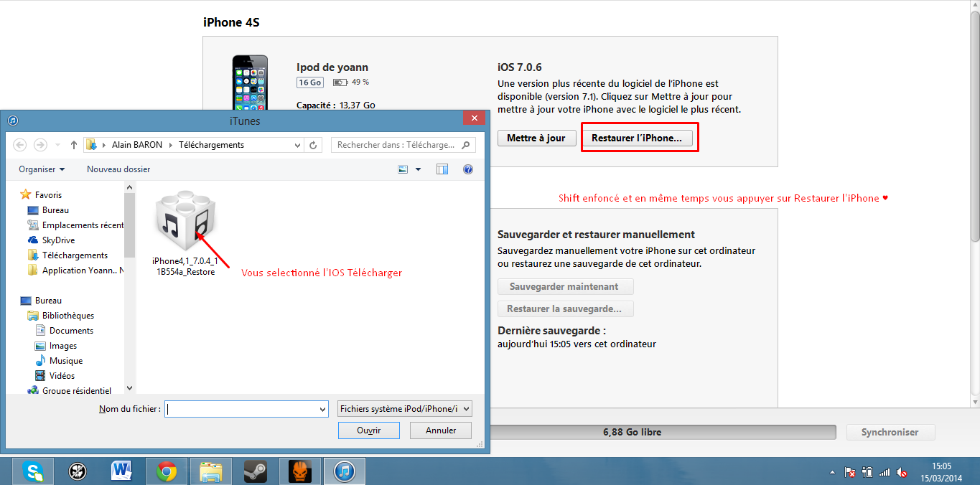Image resolution: width=980 pixels, height=485 pixels.
Task: Open File Explorer from the taskbar
Action: click(x=211, y=471)
